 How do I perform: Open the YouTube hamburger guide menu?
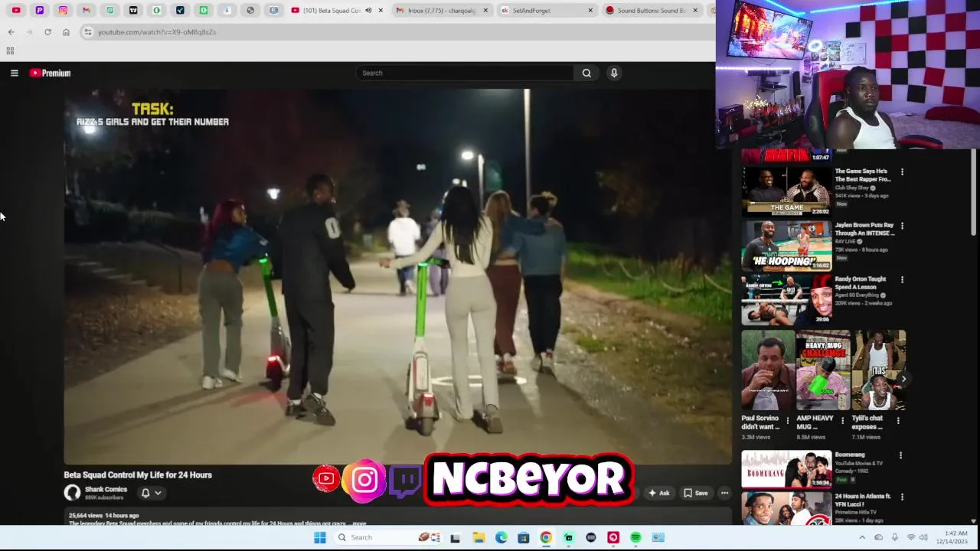coord(14,73)
